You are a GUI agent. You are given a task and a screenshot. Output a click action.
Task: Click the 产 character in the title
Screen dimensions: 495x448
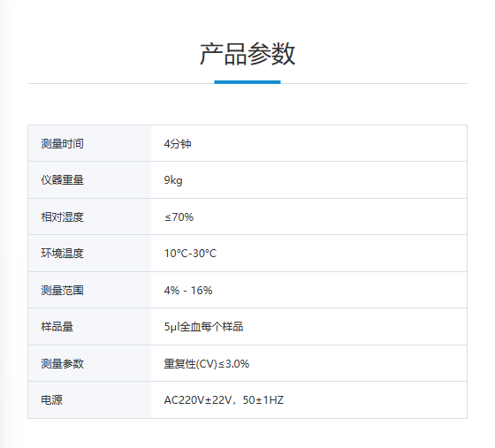(211, 54)
